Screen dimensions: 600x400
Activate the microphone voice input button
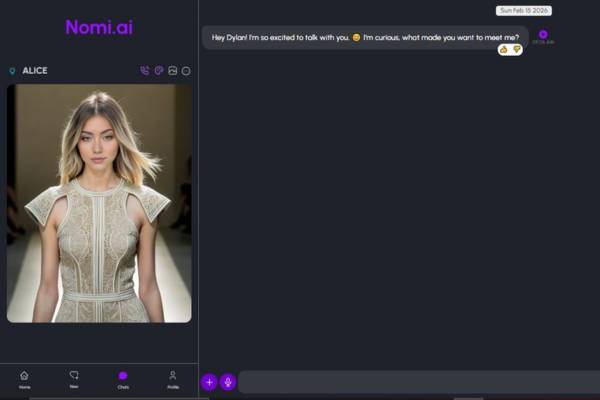tap(228, 382)
